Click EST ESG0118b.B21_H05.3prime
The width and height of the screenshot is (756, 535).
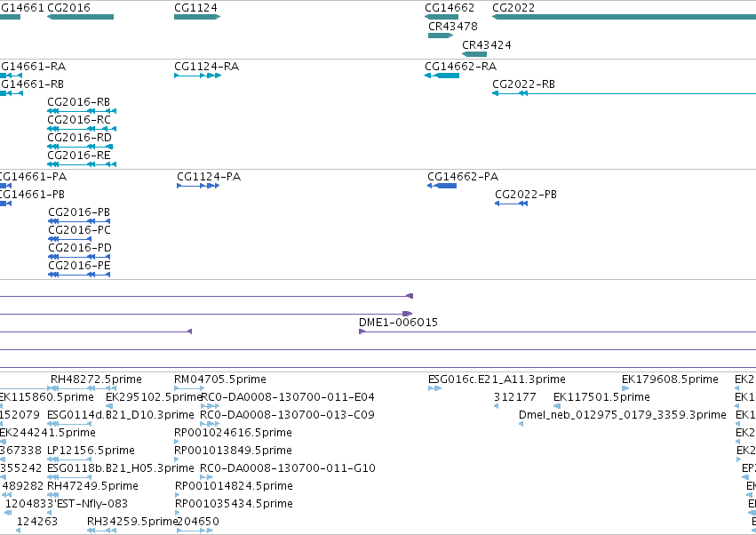(x=121, y=468)
